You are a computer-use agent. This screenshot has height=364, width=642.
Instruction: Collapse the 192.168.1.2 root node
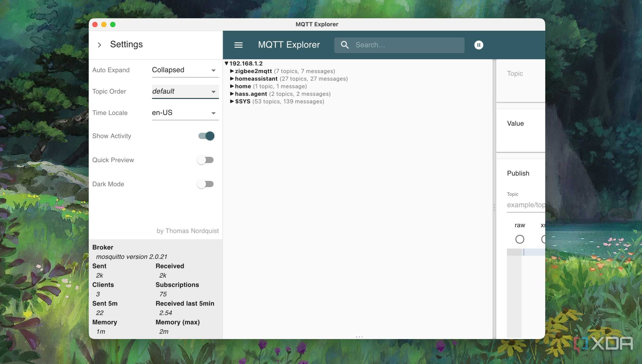tap(226, 63)
